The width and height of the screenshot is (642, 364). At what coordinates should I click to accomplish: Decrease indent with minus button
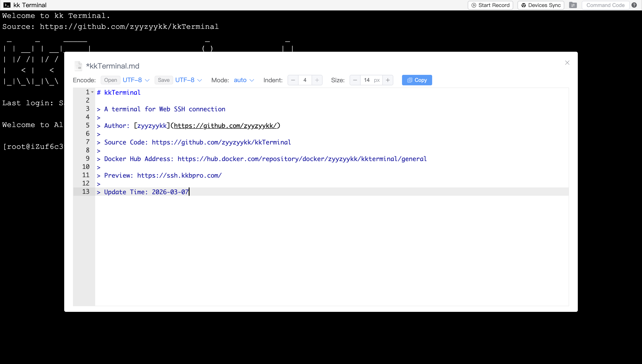click(293, 80)
